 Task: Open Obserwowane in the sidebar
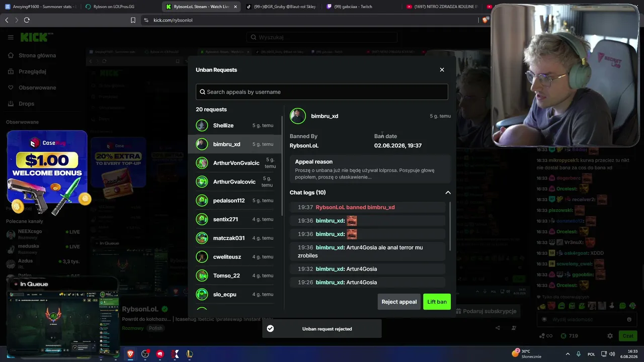click(x=37, y=87)
